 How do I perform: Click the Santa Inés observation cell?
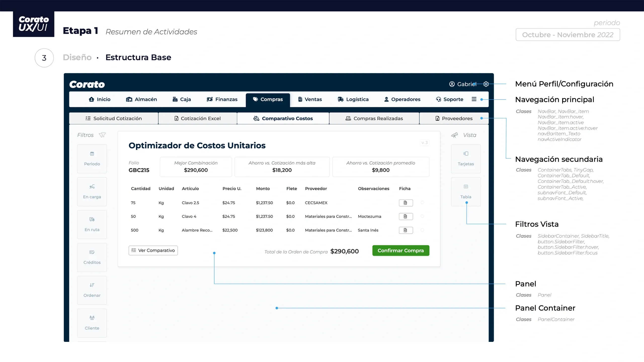[368, 230]
